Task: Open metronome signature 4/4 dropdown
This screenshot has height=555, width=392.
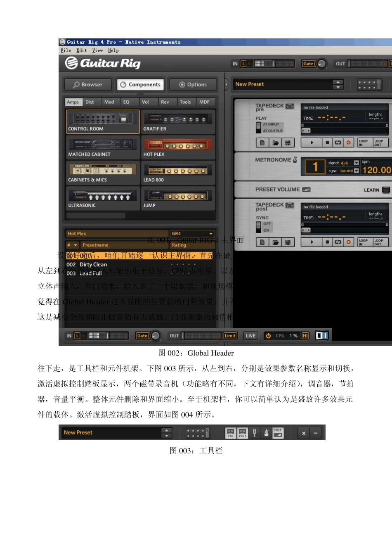Action: 356,163
